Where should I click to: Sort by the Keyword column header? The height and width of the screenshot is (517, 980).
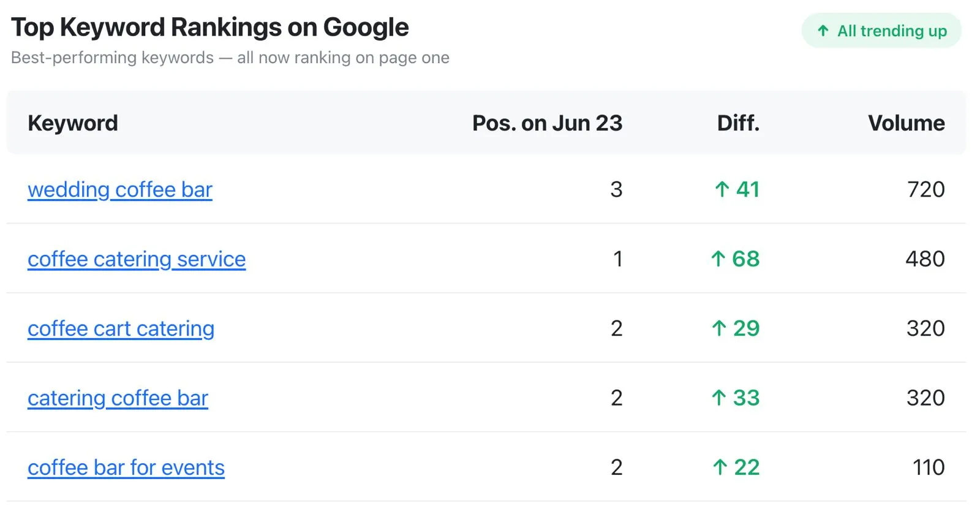[x=73, y=123]
